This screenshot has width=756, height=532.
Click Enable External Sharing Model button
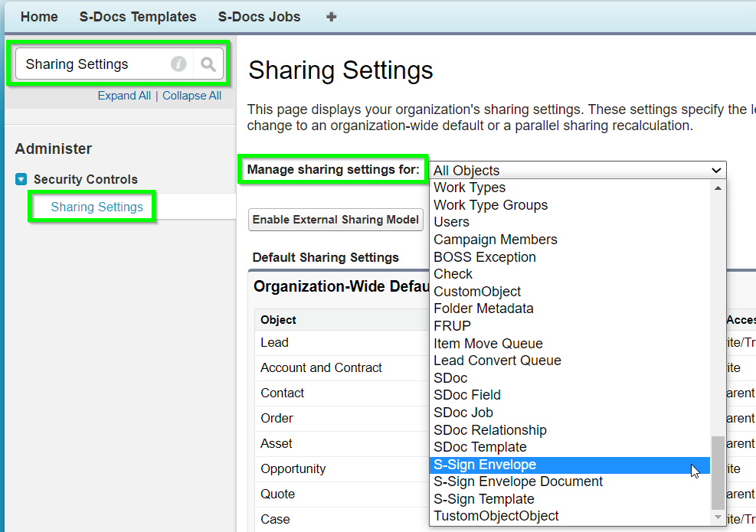pyautogui.click(x=335, y=220)
